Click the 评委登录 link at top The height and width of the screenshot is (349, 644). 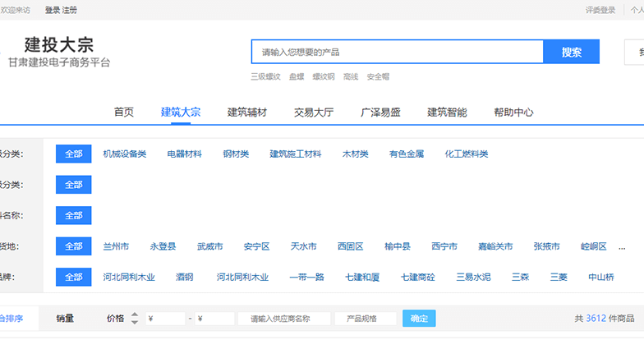[x=600, y=10]
